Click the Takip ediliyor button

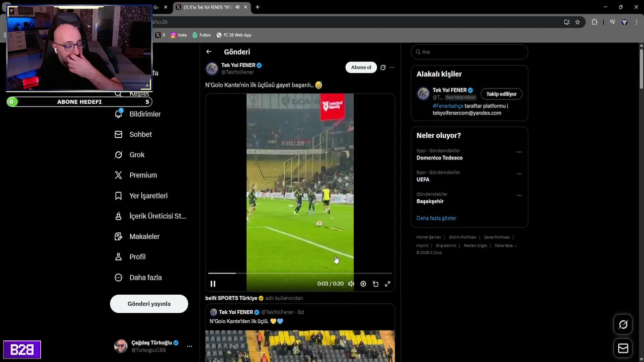pos(501,94)
